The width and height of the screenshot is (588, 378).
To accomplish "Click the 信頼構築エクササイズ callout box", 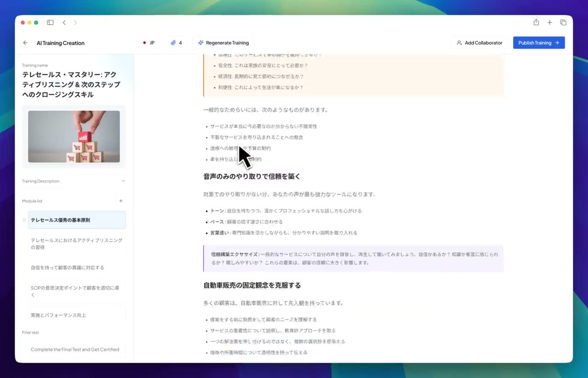I will point(354,258).
